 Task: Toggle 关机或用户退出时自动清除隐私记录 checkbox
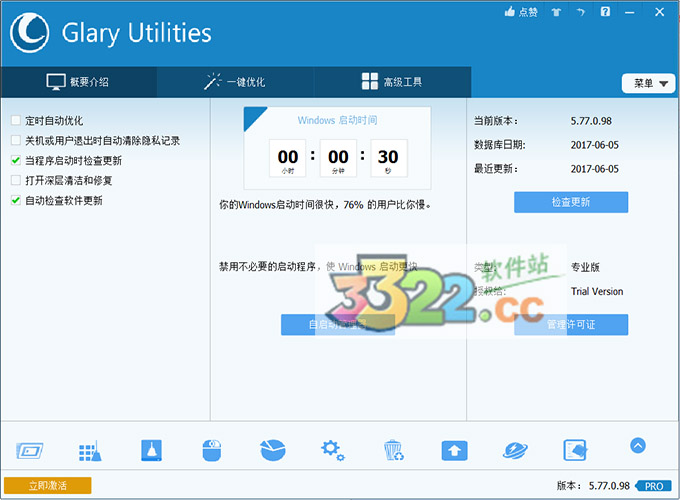click(x=16, y=140)
